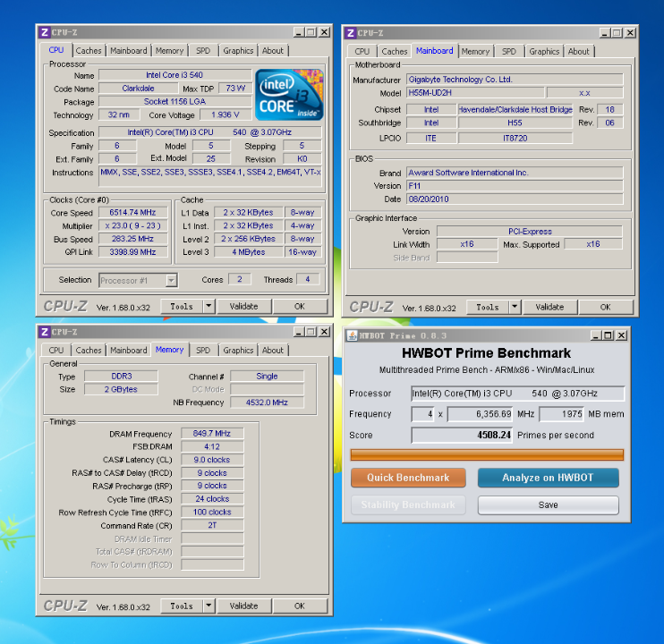
Task: Open the Processor #1 selection dropdown
Action: [x=171, y=280]
